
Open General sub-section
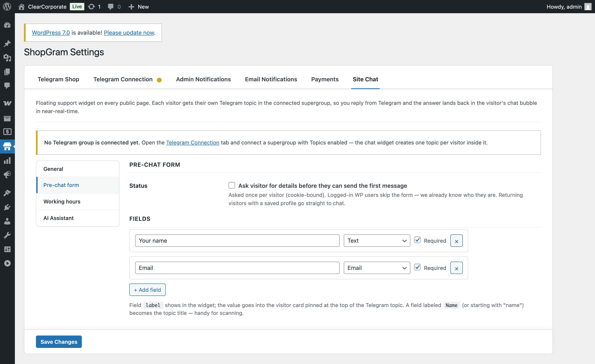(x=78, y=169)
